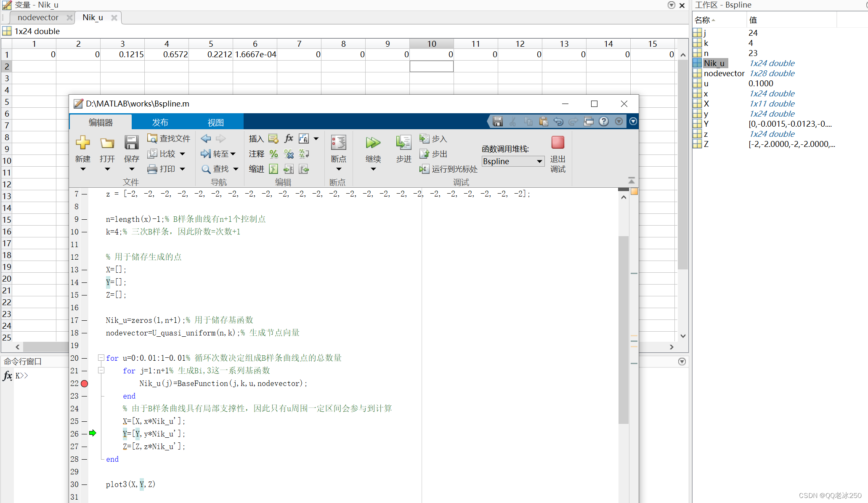Click the orange message indicator square in editor

click(634, 192)
